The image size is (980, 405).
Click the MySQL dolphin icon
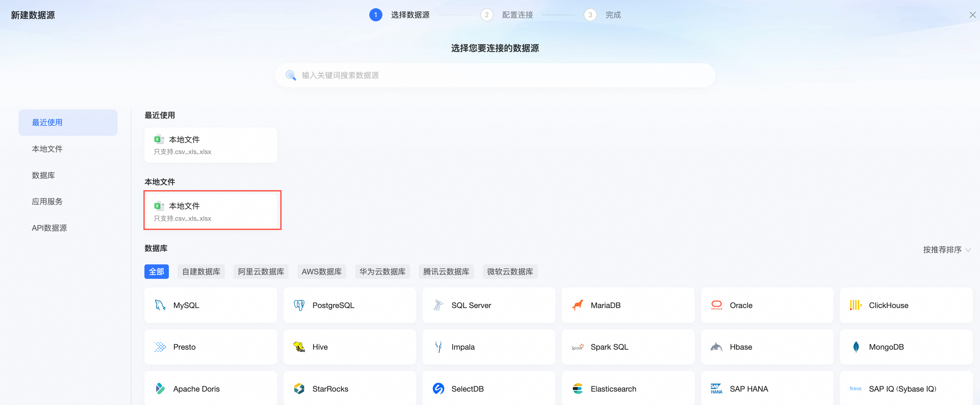click(160, 305)
